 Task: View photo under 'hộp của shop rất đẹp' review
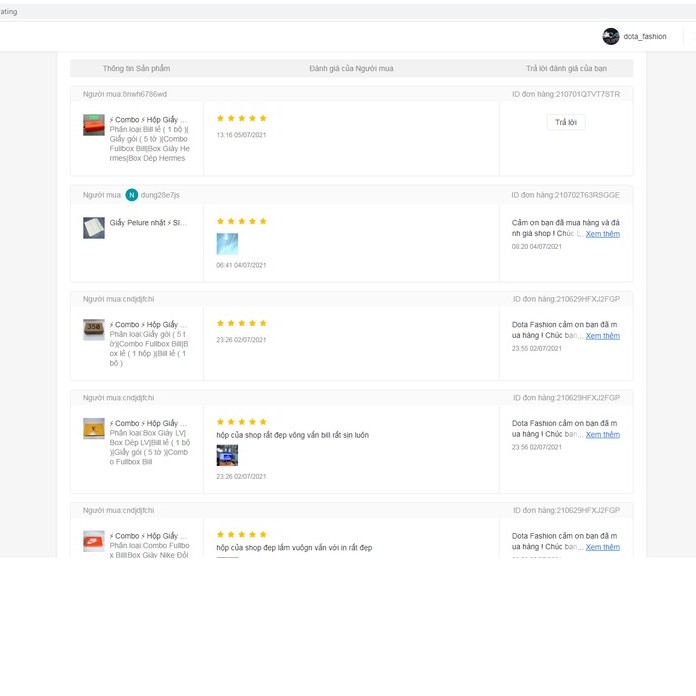pyautogui.click(x=227, y=456)
